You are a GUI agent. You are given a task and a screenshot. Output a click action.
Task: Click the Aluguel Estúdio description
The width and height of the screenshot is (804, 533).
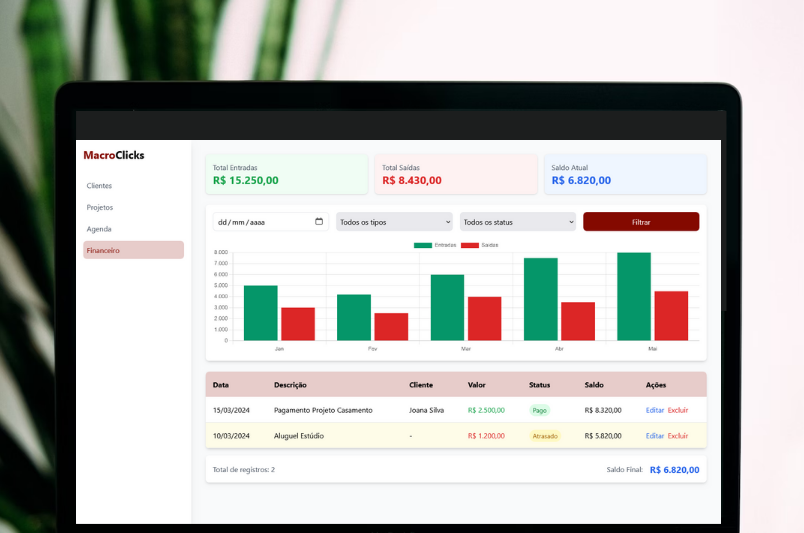pos(299,436)
